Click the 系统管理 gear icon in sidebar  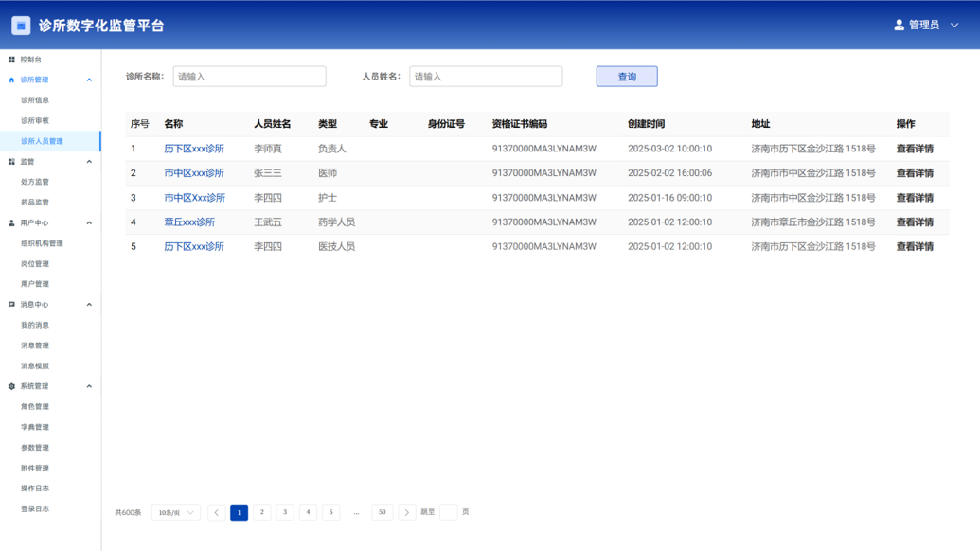pyautogui.click(x=11, y=386)
